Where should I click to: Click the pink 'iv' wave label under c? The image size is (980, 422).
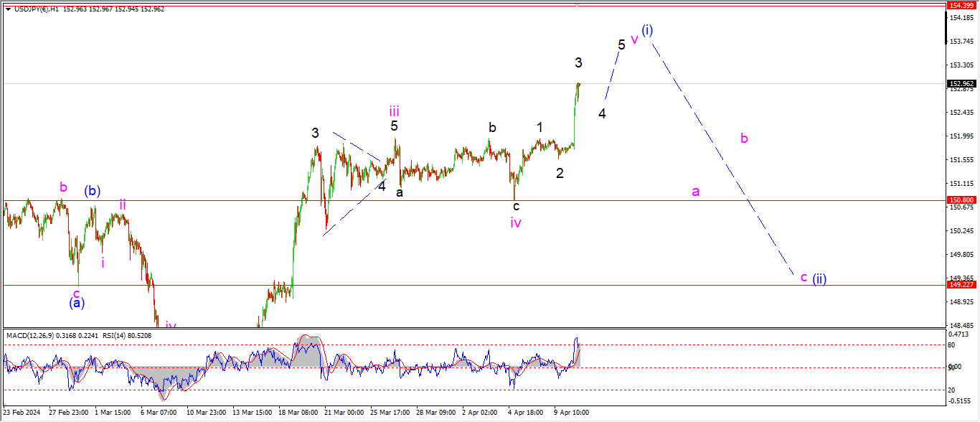click(x=516, y=223)
